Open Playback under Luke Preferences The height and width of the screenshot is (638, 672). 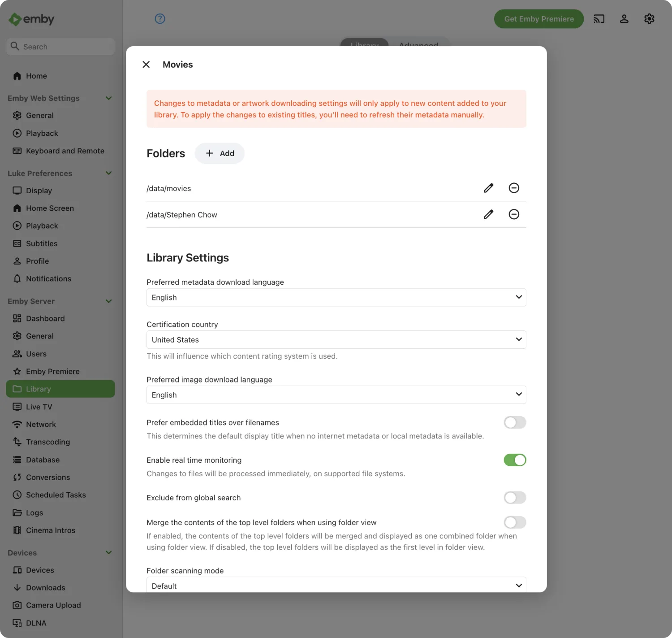pyautogui.click(x=60, y=226)
